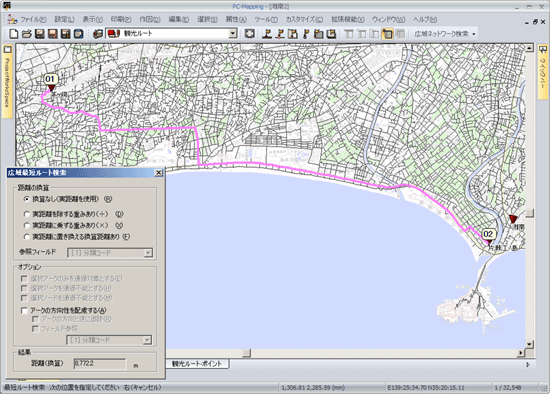This screenshot has height=394, width=550.
Task: Open the ファイル menu
Action: point(33,19)
